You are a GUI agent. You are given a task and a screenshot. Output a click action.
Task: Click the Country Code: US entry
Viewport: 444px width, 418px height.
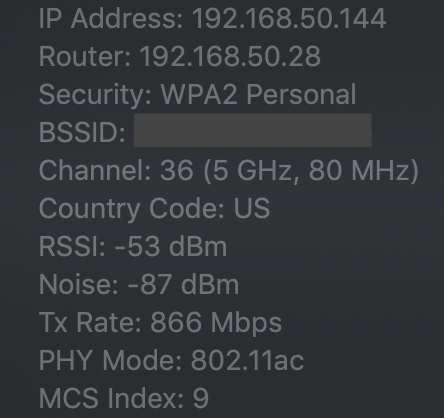154,209
